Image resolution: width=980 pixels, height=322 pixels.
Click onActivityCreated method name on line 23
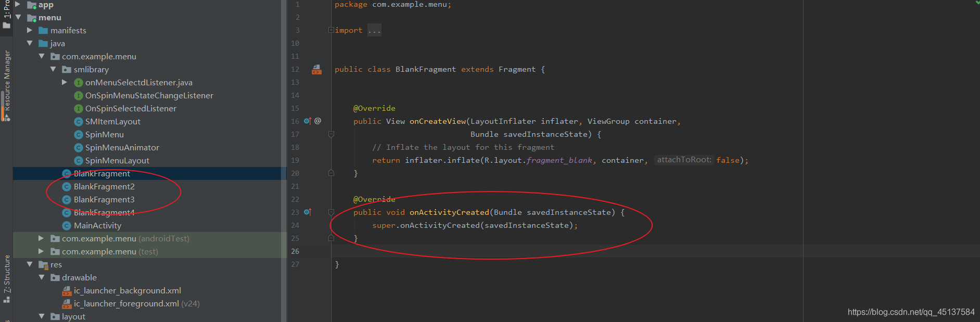449,212
